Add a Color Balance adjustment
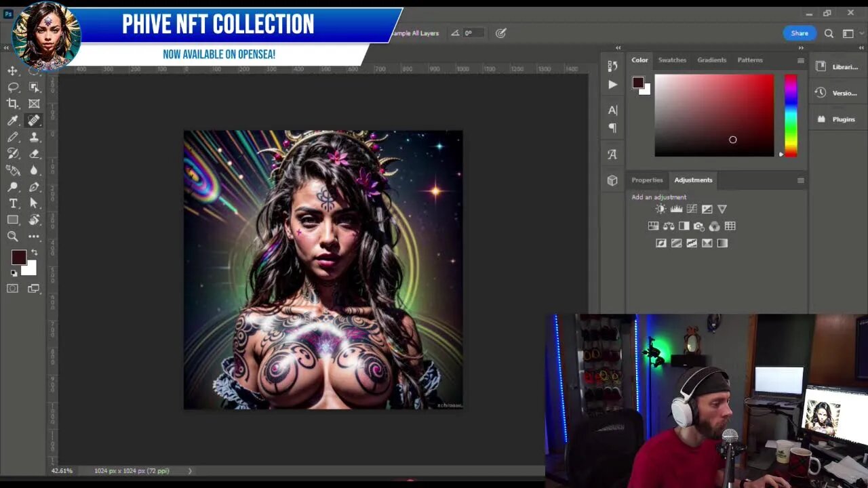The height and width of the screenshot is (488, 868). click(669, 226)
